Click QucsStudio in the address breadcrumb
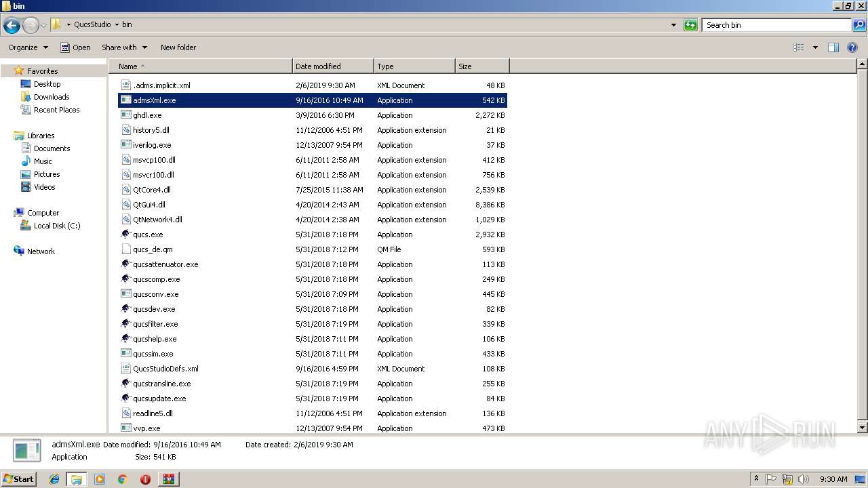The width and height of the screenshot is (868, 488). 92,24
